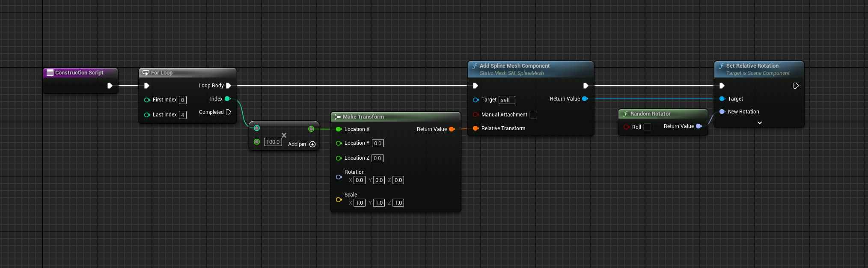The height and width of the screenshot is (268, 868).
Task: Edit the Scale Y value field
Action: (379, 203)
